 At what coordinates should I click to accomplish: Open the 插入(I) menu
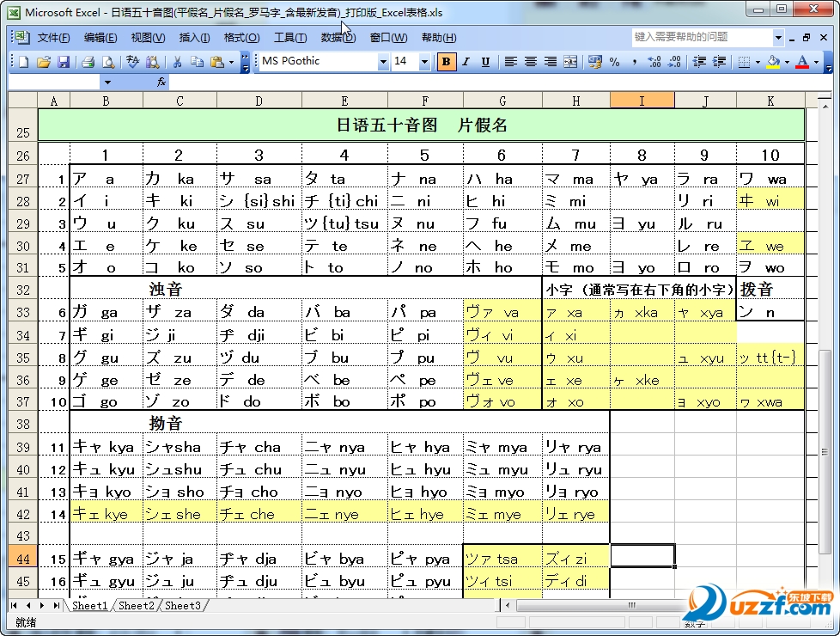click(194, 38)
